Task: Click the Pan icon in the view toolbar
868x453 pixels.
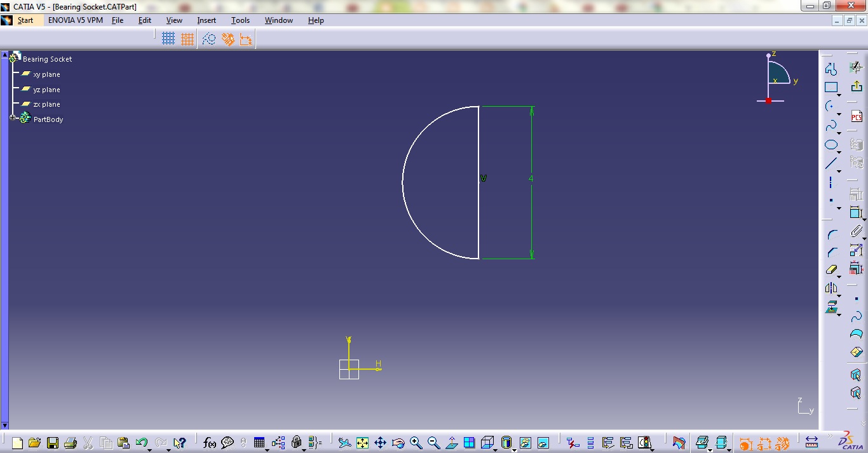Action: tap(381, 443)
